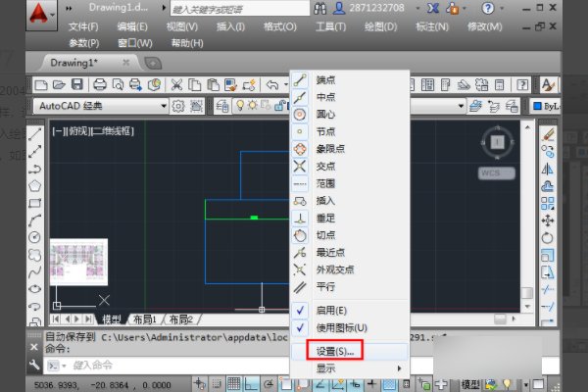588x392 pixels.
Task: Select the Revision Cloud tool
Action: (34, 255)
